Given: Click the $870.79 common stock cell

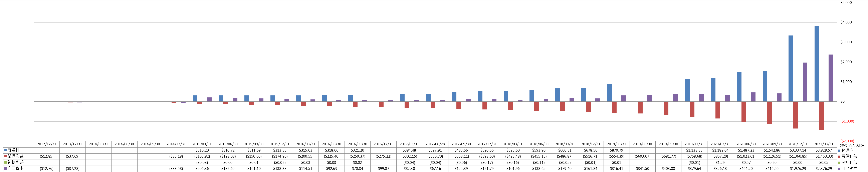Looking at the screenshot, I should tap(617, 150).
